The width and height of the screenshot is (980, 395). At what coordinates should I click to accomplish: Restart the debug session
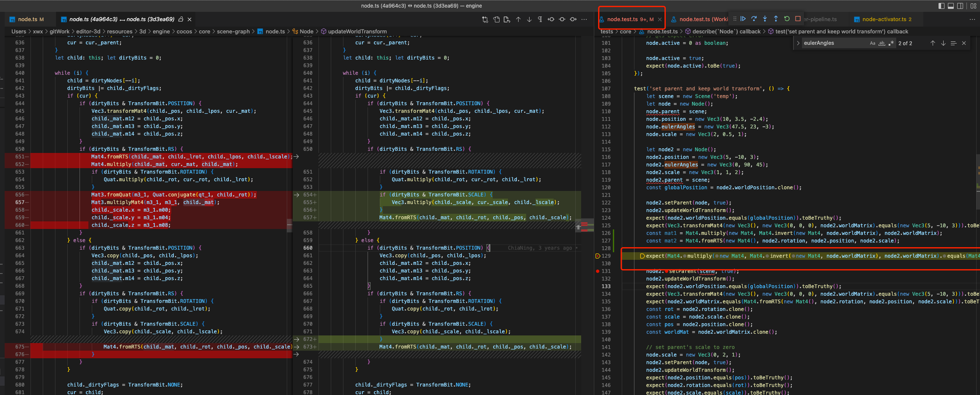pos(787,19)
